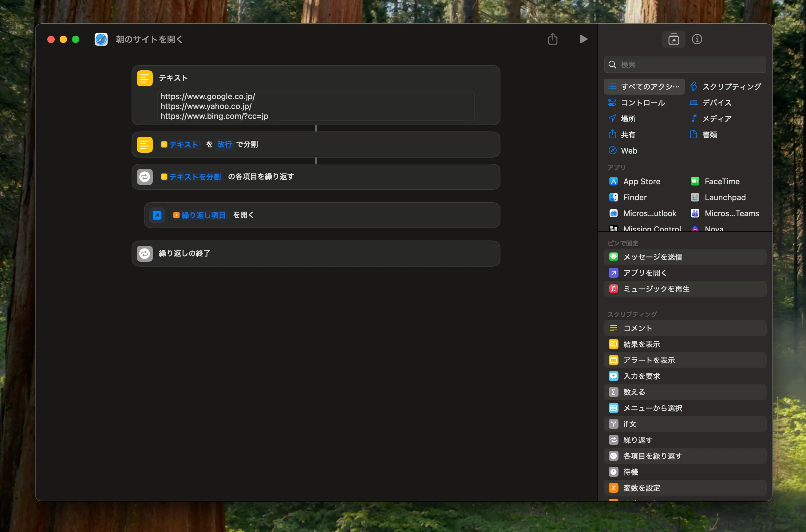Image resolution: width=806 pixels, height=532 pixels.
Task: Add the pinned アプリを開く action
Action: [x=685, y=273]
